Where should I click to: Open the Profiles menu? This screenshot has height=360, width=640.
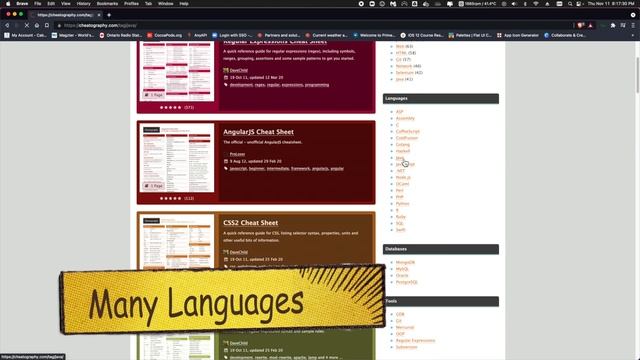(x=131, y=4)
